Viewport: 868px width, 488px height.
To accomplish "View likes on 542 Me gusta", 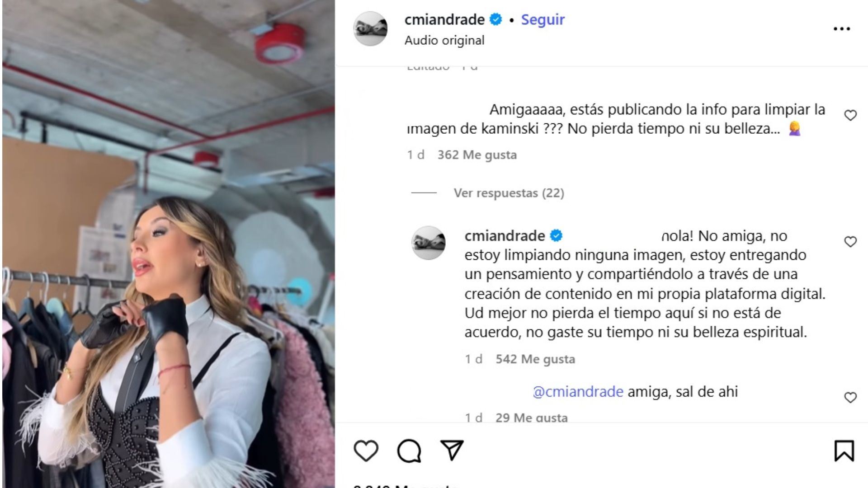I will click(x=535, y=359).
